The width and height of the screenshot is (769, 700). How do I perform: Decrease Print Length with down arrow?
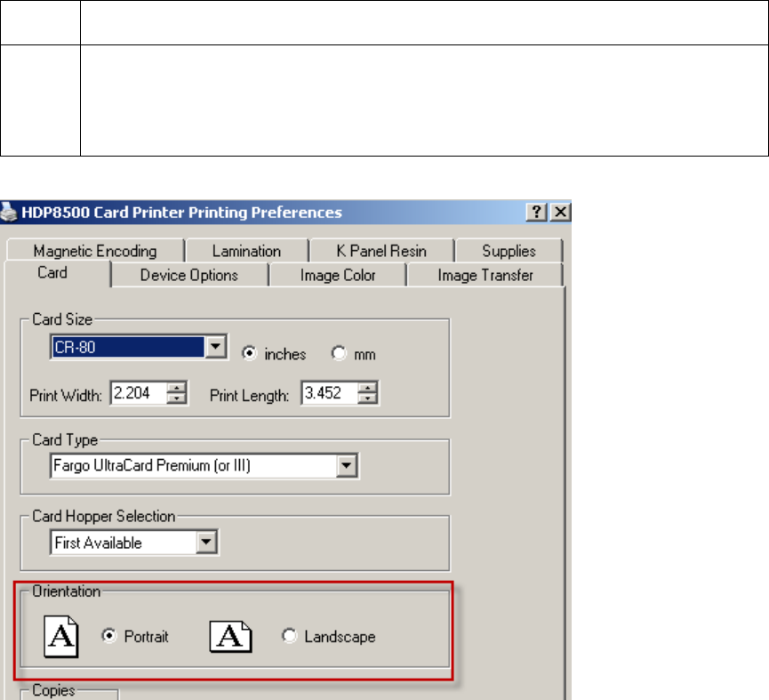(367, 398)
